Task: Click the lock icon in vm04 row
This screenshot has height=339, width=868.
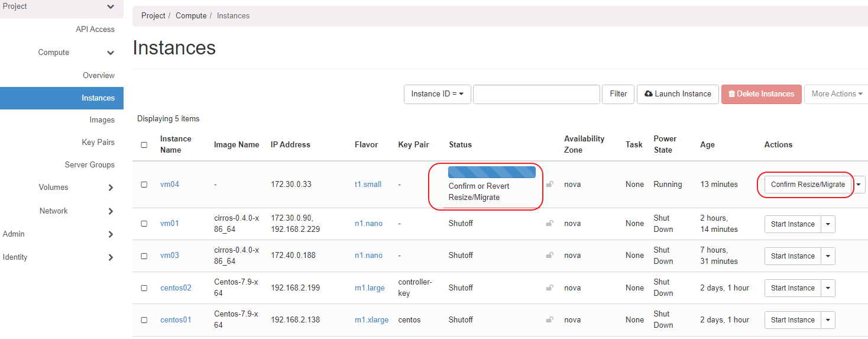Action: coord(549,184)
